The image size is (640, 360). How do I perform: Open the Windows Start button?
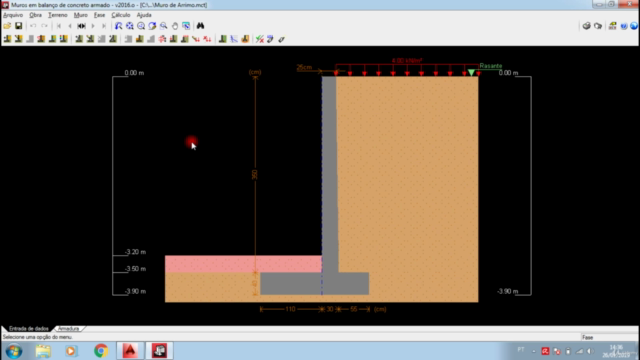click(x=14, y=351)
